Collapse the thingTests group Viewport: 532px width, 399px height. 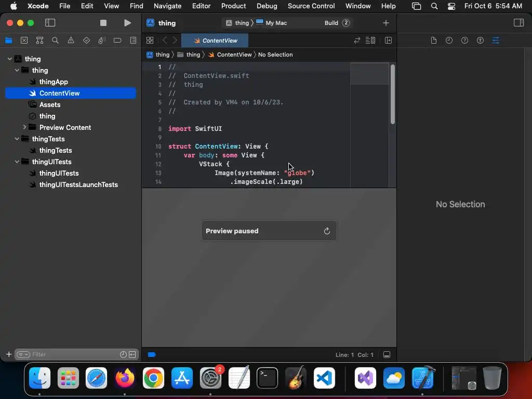(x=17, y=139)
